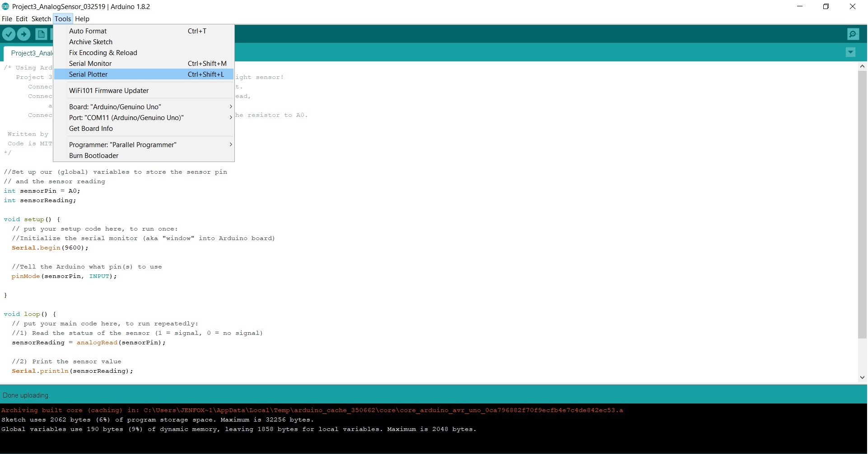Viewport: 868px width, 454px height.
Task: Click the scrollbar up arrow icon
Action: pyautogui.click(x=862, y=66)
